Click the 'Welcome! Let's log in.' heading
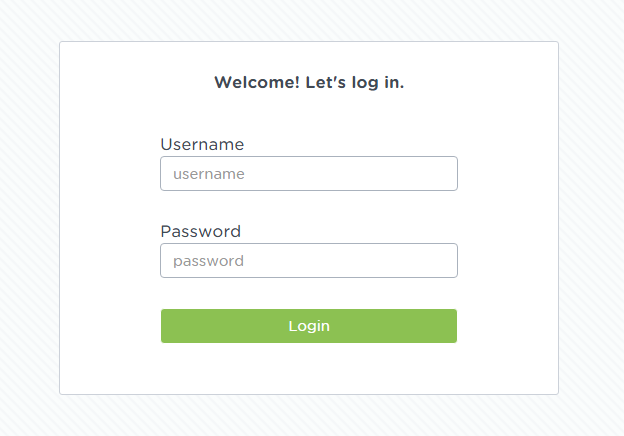The image size is (624, 436). tap(309, 83)
